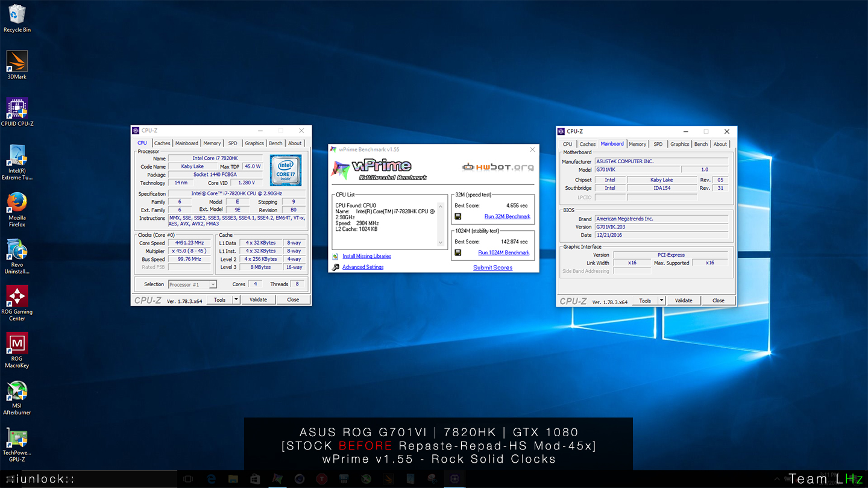868x488 pixels.
Task: Click BIOS Version field G701VIK.203
Action: [661, 227]
